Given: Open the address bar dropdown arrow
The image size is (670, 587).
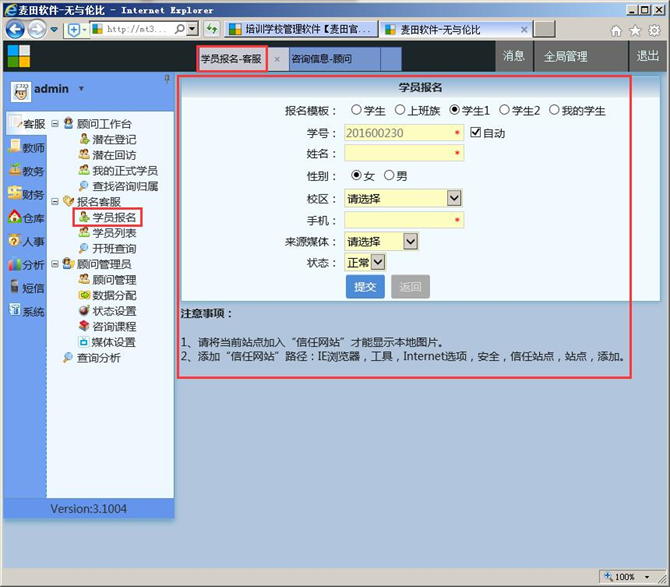Looking at the screenshot, I should (193, 29).
